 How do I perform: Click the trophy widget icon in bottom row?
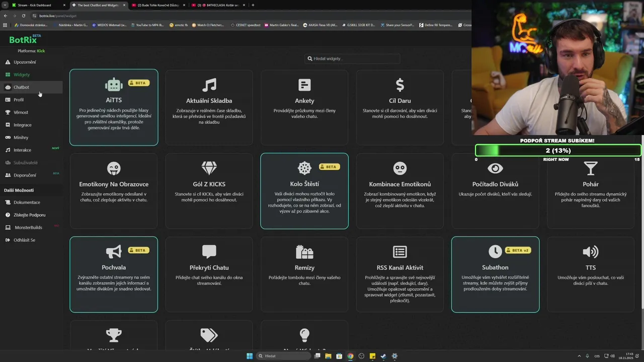pyautogui.click(x=114, y=335)
